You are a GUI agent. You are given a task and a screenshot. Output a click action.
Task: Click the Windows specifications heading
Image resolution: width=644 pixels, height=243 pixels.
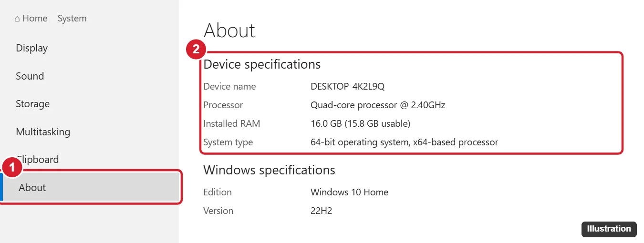point(270,170)
